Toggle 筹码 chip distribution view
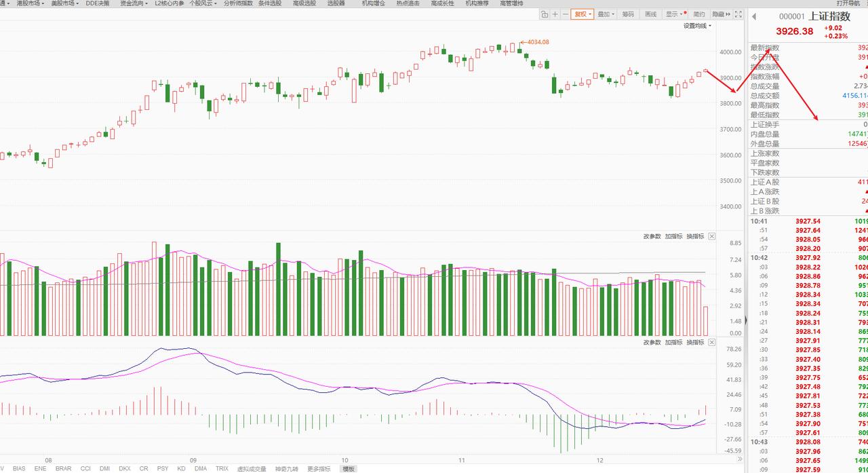Viewport: 868px width, 473px height. [x=628, y=14]
